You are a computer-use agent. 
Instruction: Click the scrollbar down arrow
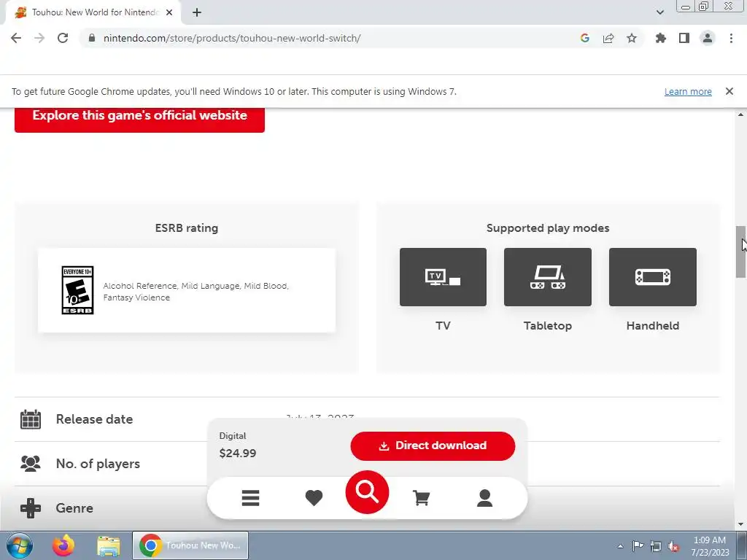741,524
